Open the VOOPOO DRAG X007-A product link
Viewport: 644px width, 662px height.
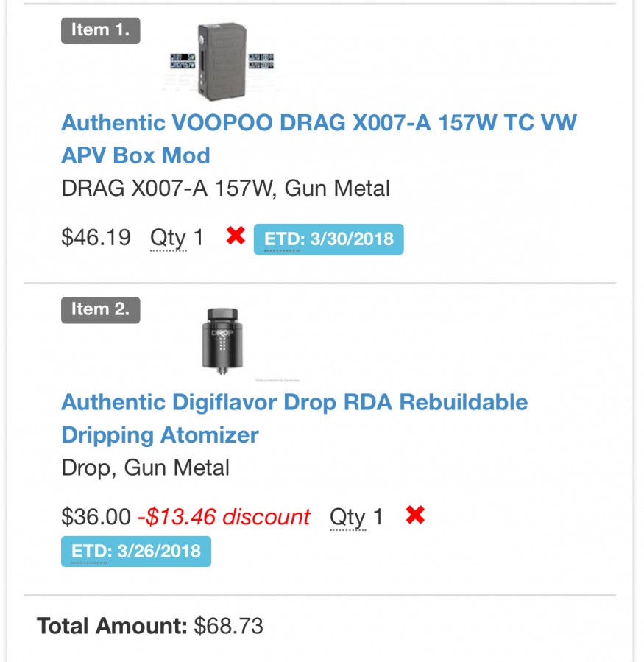pos(318,123)
